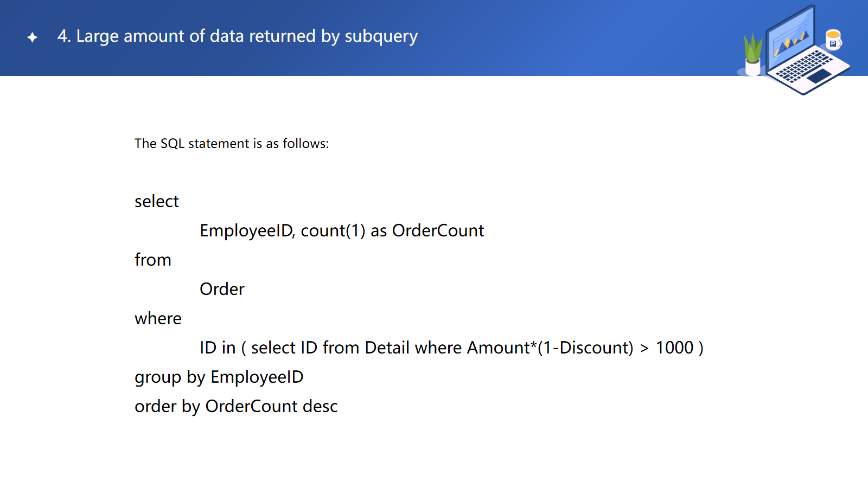Click the "from" keyword line
This screenshot has width=868, height=488.
pos(153,260)
